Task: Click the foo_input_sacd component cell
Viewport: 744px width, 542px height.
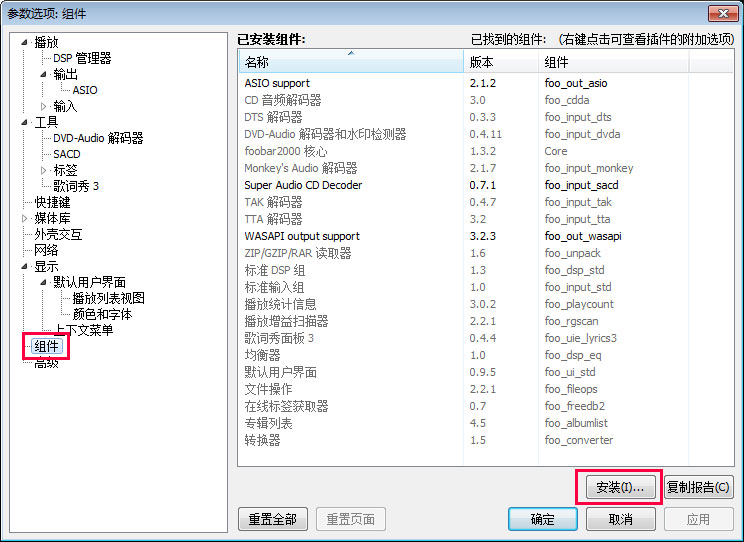Action: [582, 185]
